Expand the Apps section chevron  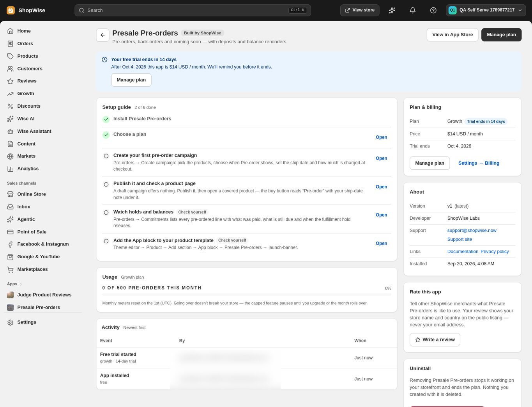[x=21, y=284]
